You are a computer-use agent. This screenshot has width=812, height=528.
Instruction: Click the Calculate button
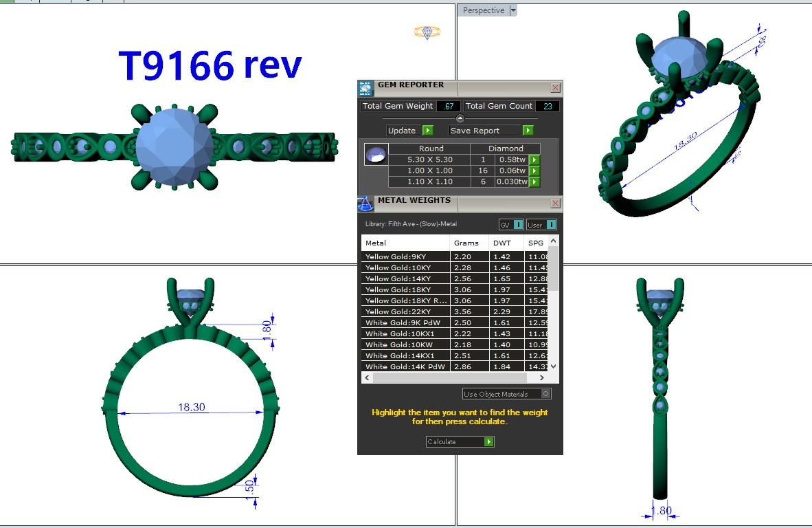pyautogui.click(x=460, y=441)
